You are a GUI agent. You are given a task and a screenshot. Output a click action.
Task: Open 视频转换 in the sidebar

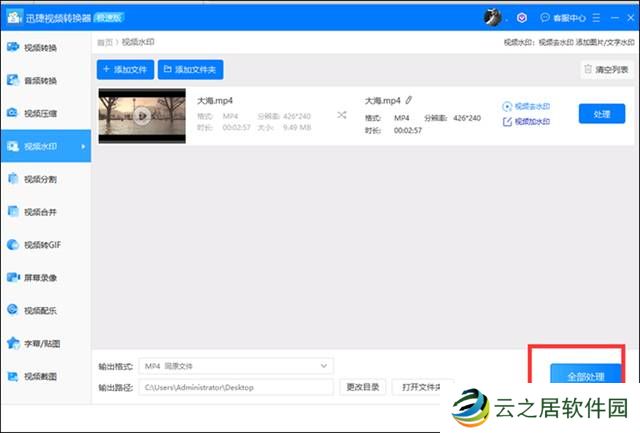point(40,47)
